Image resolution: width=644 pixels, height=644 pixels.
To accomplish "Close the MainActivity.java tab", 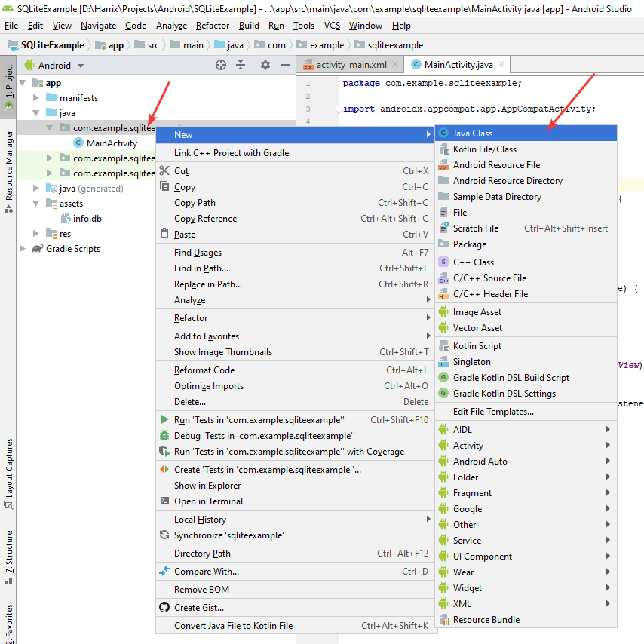I will pos(500,65).
